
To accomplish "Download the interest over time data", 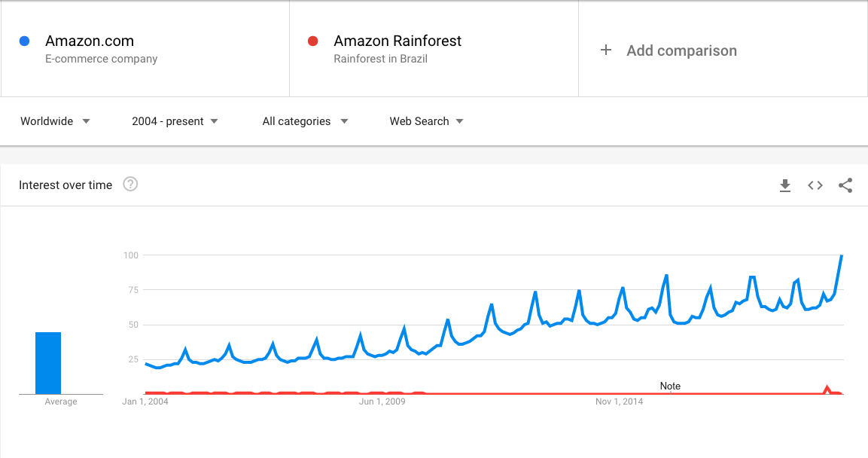I will click(785, 185).
